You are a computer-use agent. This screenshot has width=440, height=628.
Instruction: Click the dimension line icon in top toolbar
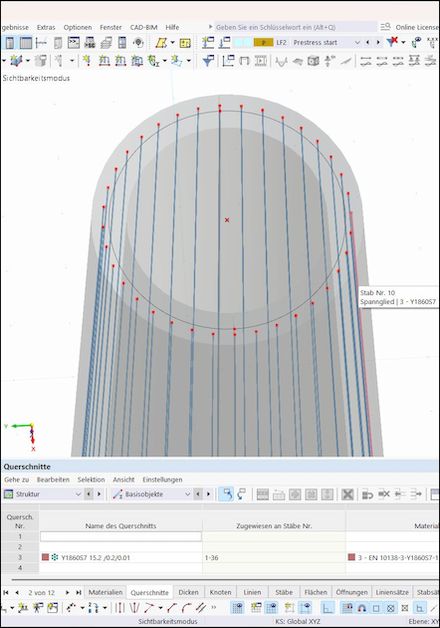click(x=41, y=42)
